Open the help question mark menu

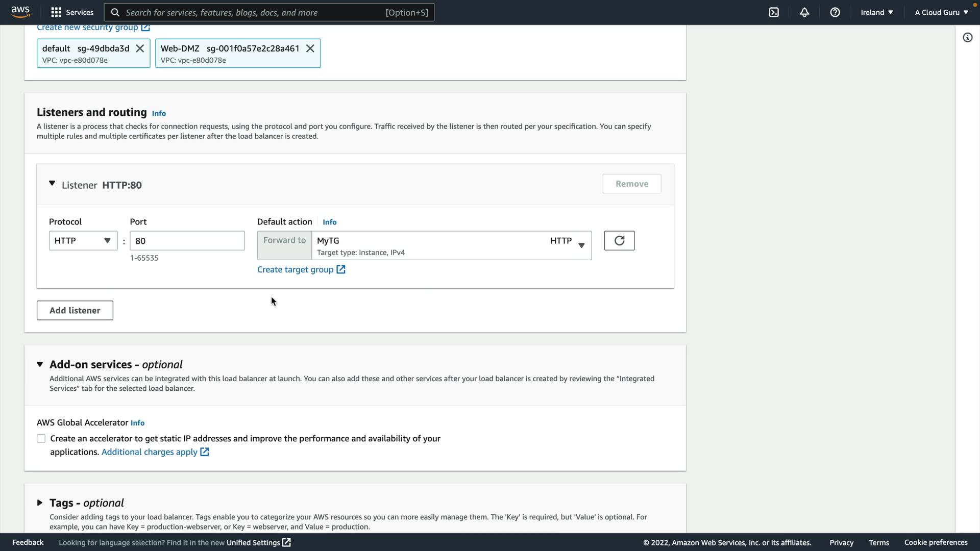point(835,12)
